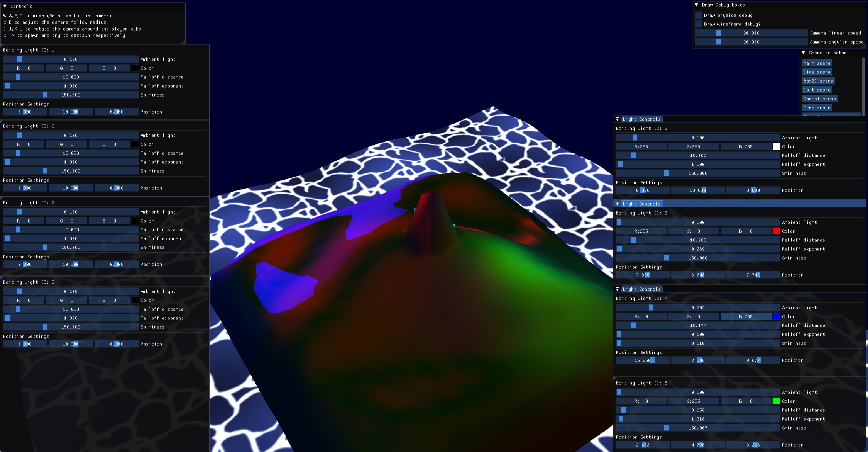Select the Daniel scene button
Screen dimensions: 868x452
[819, 99]
